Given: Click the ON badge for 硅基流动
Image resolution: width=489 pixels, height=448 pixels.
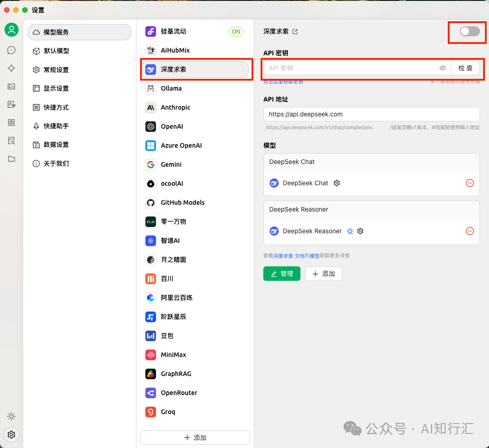Looking at the screenshot, I should [x=236, y=32].
